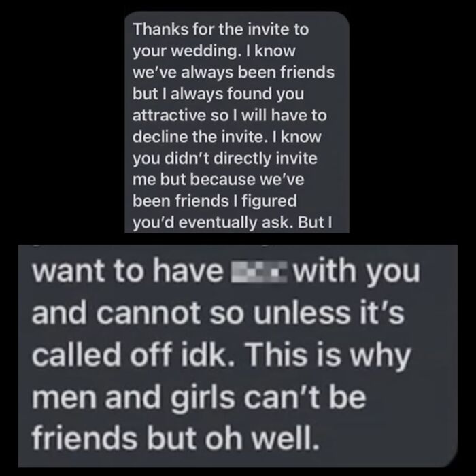
Task: Click the word "attractive" in the message
Action: (169, 116)
